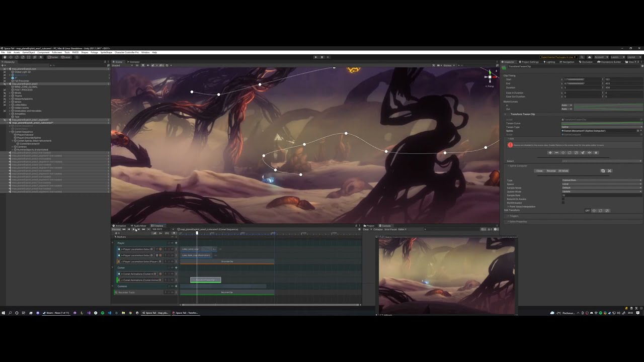
Task: Click the Scene orientation gizmo
Action: (490, 77)
